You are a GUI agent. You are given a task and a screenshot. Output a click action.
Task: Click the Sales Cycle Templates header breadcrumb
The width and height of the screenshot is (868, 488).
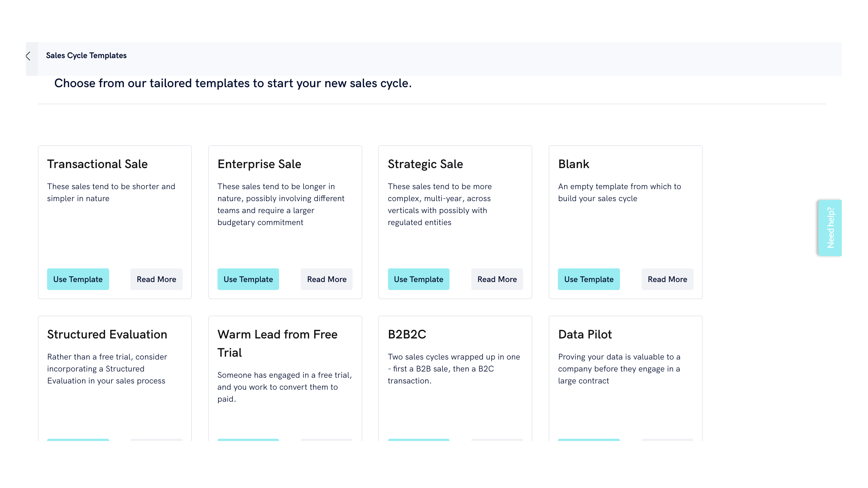tap(86, 55)
